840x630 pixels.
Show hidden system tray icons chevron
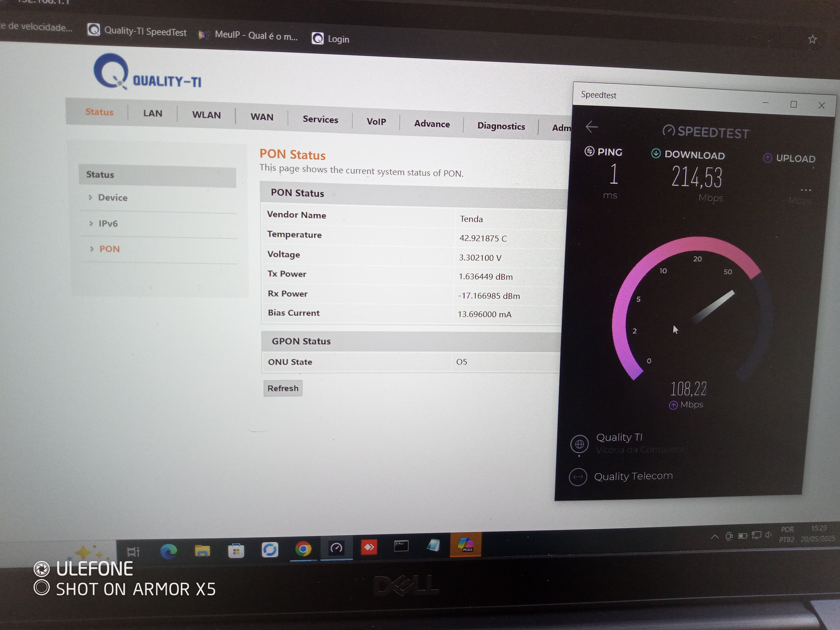714,536
